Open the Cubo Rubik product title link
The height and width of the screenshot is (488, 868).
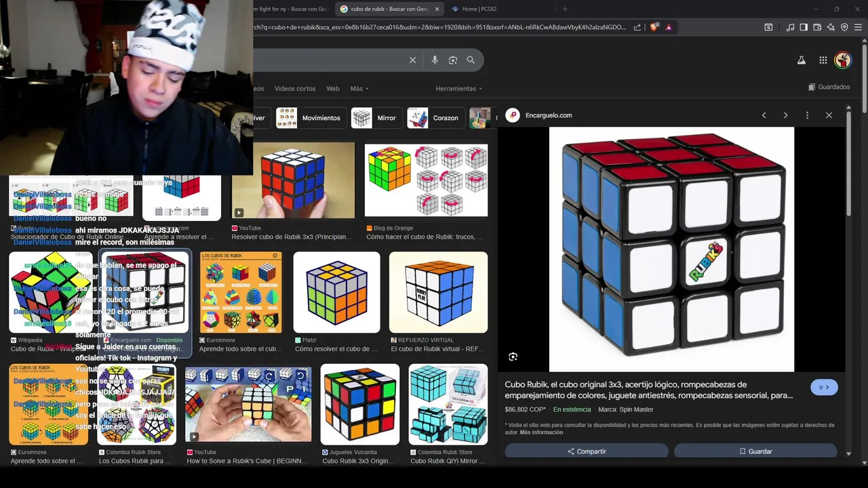(x=648, y=390)
